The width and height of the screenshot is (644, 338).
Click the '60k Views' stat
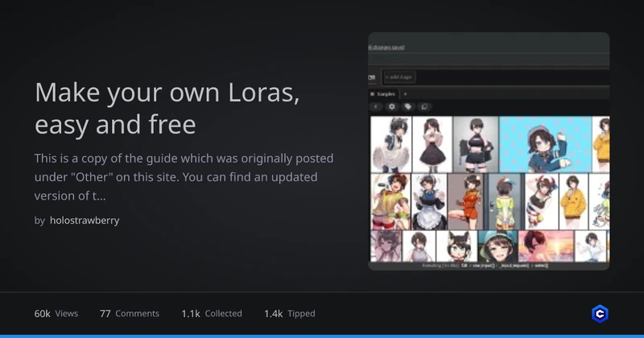coord(56,314)
